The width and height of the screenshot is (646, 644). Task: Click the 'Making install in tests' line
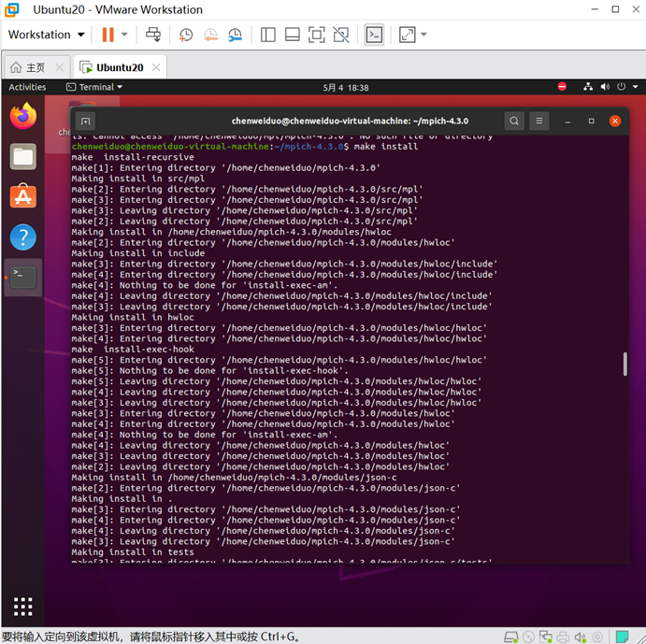pos(133,552)
